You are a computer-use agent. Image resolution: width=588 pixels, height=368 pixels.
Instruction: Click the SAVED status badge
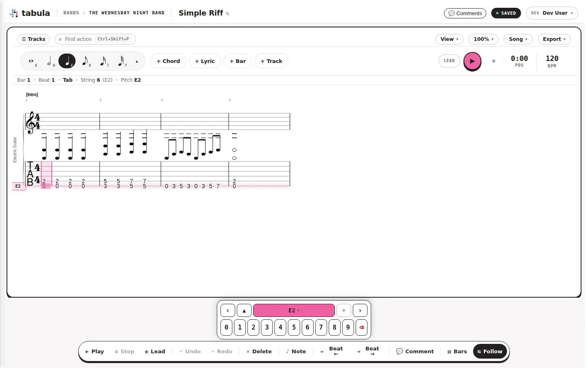pos(506,13)
